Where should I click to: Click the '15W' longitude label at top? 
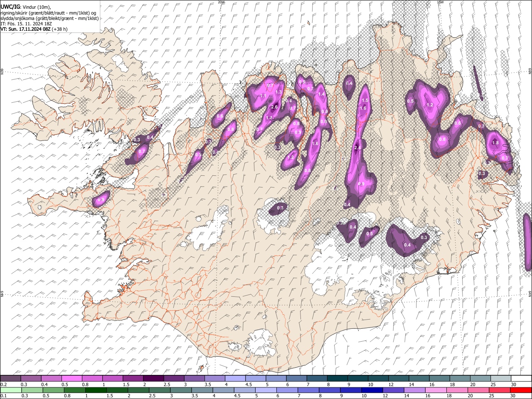[x=440, y=2]
